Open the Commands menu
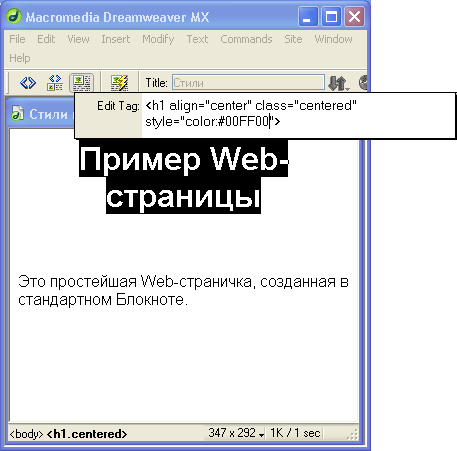The width and height of the screenshot is (457, 451). point(246,39)
